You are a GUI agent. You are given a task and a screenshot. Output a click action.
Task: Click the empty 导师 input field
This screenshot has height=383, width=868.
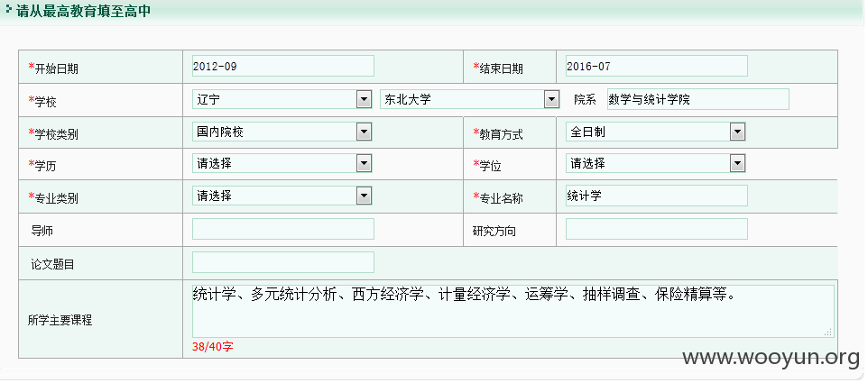(x=283, y=229)
